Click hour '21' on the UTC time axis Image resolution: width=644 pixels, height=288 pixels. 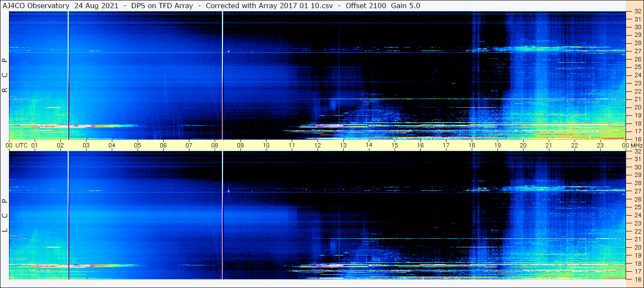point(549,145)
